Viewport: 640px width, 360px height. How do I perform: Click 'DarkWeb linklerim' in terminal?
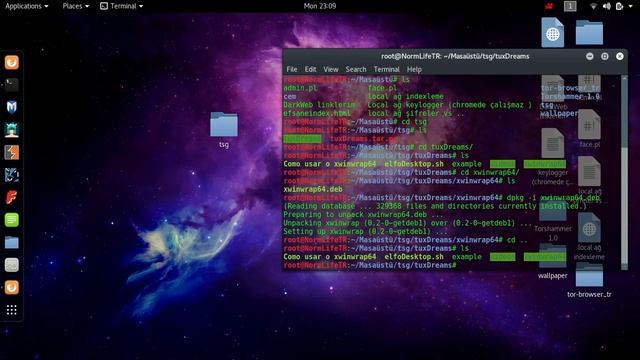point(319,105)
